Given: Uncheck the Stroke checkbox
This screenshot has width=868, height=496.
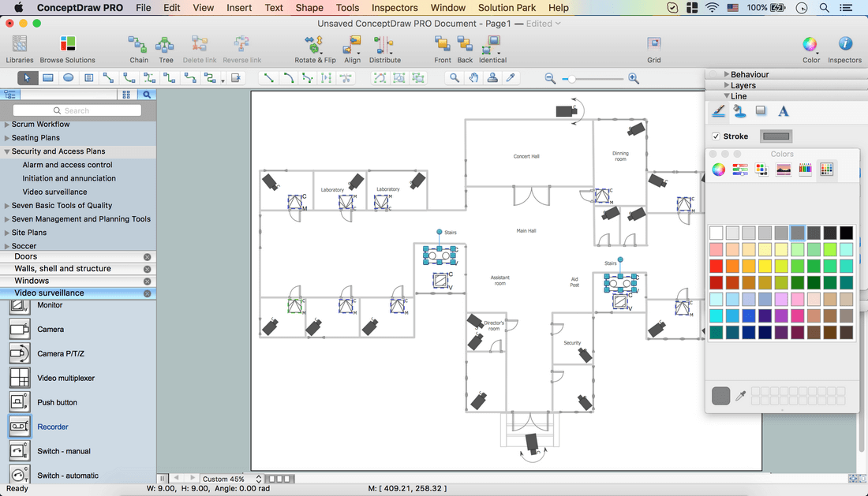Looking at the screenshot, I should 716,136.
